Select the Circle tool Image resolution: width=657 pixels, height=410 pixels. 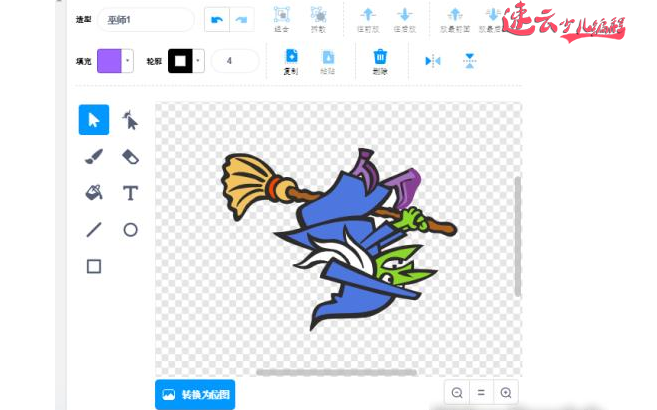coord(130,229)
